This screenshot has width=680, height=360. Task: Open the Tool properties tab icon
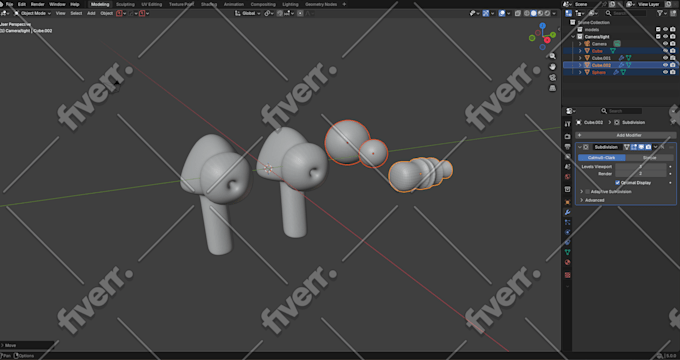(567, 124)
